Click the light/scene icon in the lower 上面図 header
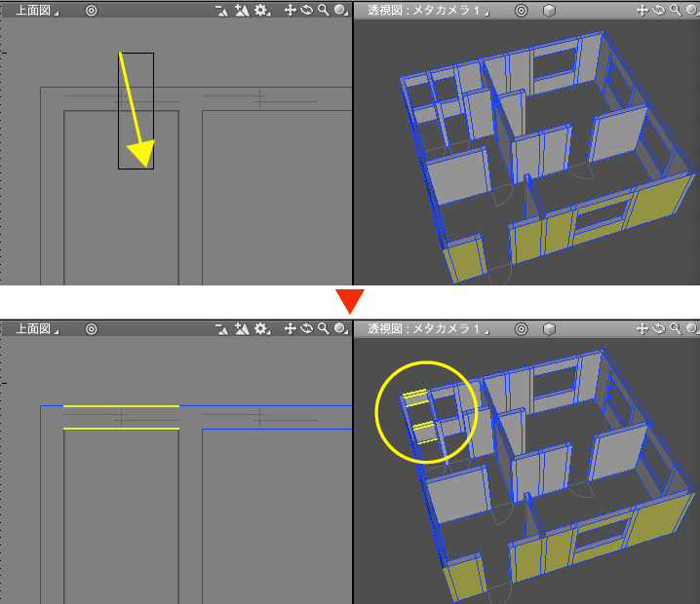Screen dimensions: 700x604 pyautogui.click(x=242, y=328)
